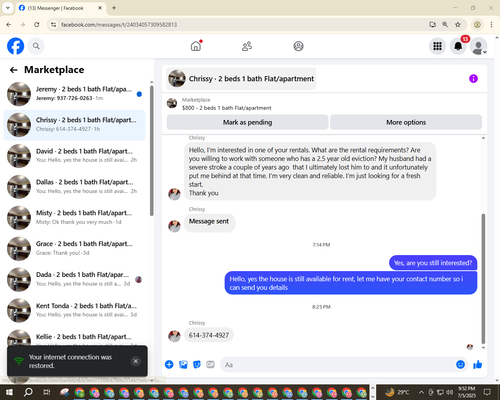Reload the page with the refresh icon
The width and height of the screenshot is (500, 400).
tap(37, 25)
